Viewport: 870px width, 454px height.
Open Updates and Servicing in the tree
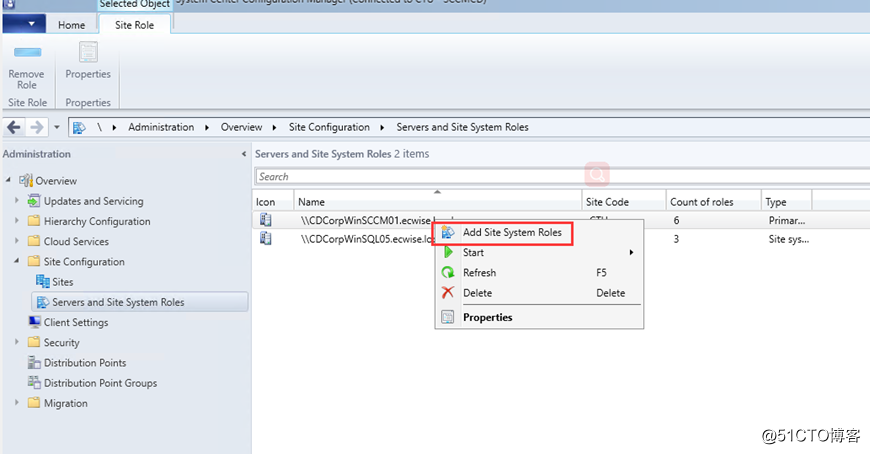94,201
